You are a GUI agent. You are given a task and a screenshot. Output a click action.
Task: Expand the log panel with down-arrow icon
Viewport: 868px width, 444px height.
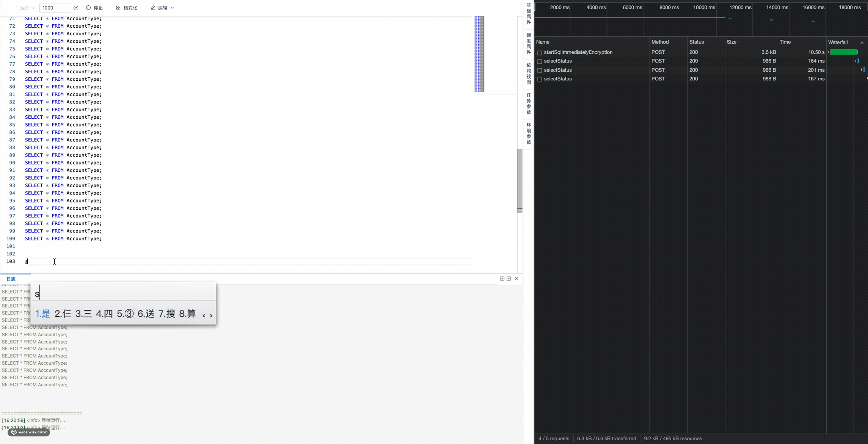click(509, 279)
